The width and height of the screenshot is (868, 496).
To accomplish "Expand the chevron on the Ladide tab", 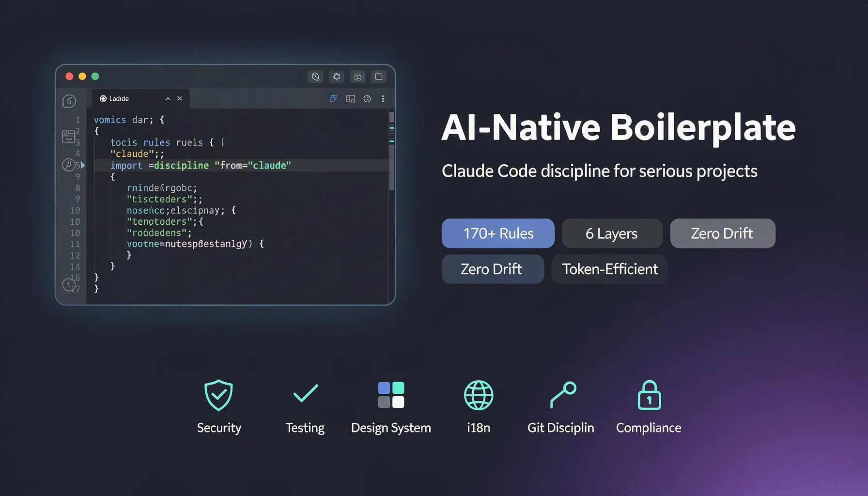I will click(x=168, y=99).
